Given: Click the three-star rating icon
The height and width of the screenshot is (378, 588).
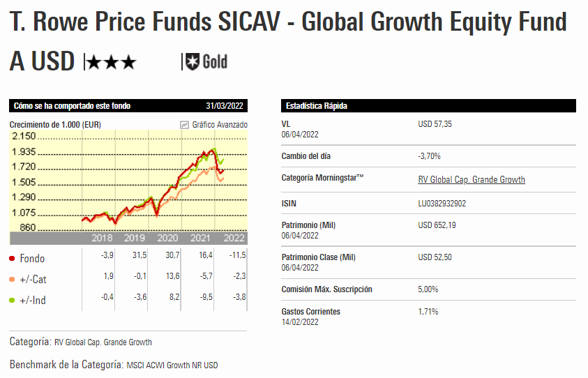Looking at the screenshot, I should click(x=111, y=63).
